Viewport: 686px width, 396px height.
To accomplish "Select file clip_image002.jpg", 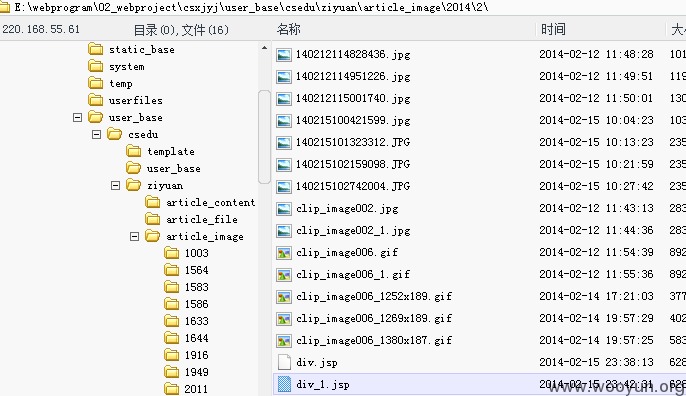I will coord(347,209).
